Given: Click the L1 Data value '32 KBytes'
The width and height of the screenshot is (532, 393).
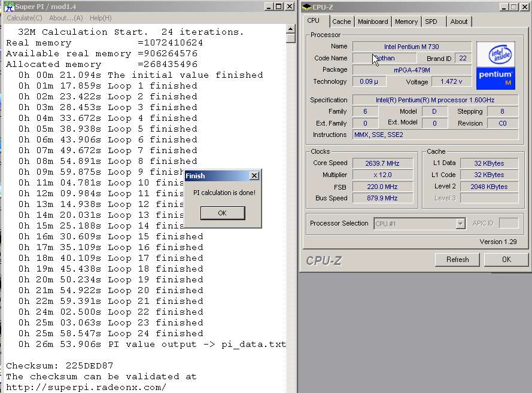Looking at the screenshot, I should 489,163.
